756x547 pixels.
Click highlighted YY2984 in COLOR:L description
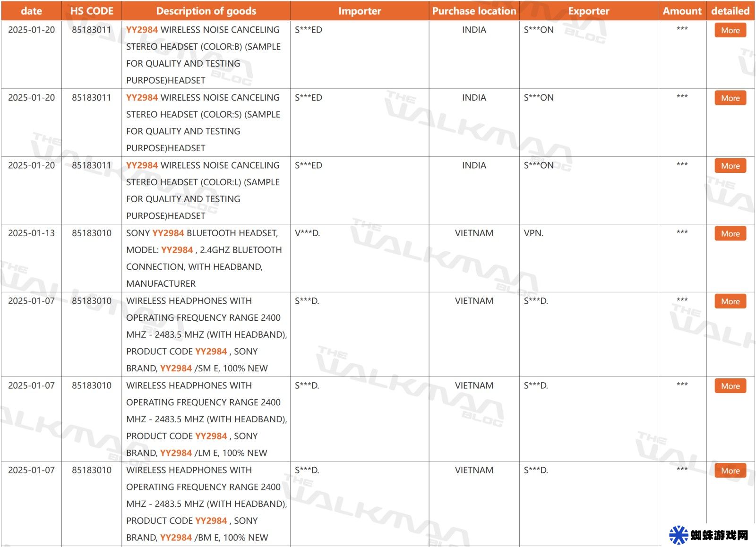[x=142, y=165]
